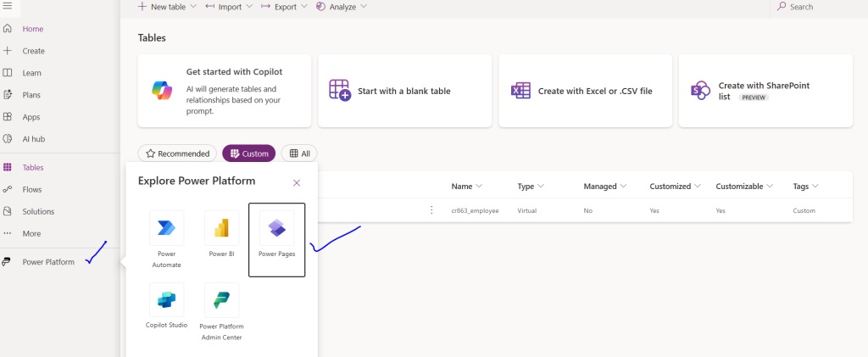Open Flows in the left navigation
This screenshot has height=357, width=868.
pyautogui.click(x=32, y=189)
